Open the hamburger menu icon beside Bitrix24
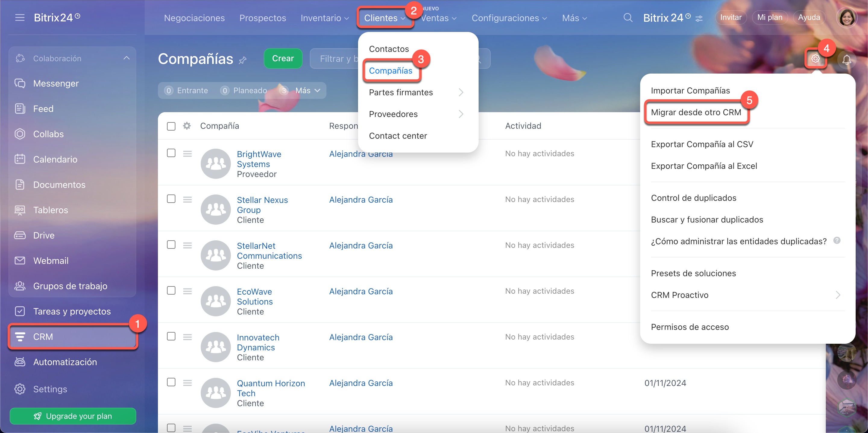The image size is (868, 433). coord(20,17)
